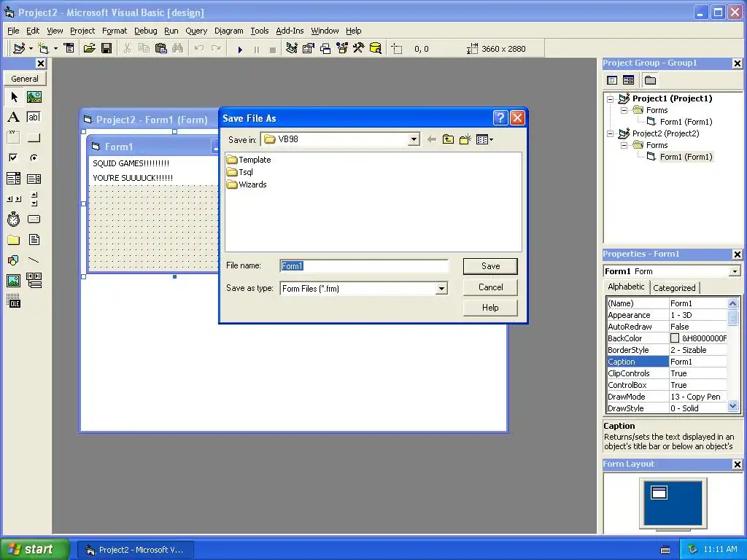
Task: Select the horizontal scrollbar tool in toolbox
Action: (x=14, y=198)
